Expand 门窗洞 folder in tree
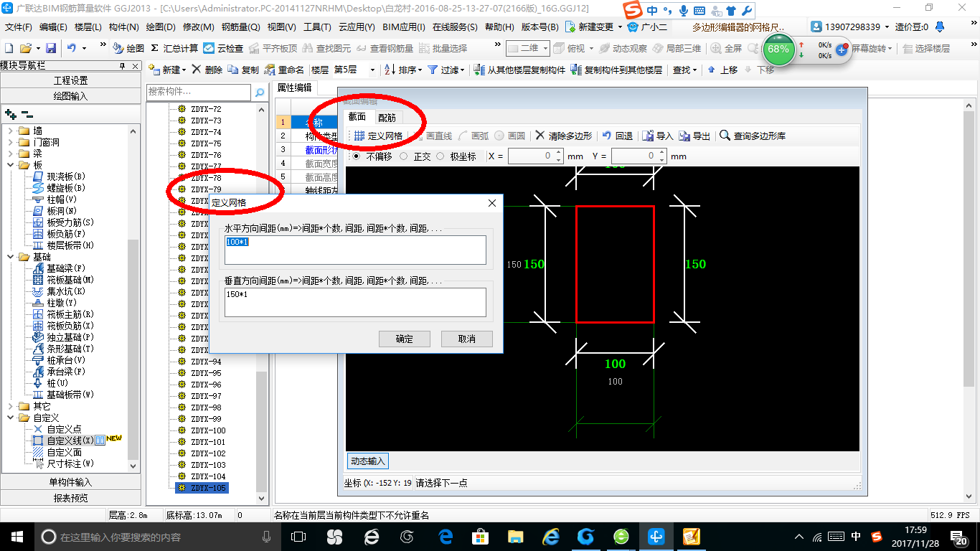980x551 pixels. tap(10, 142)
